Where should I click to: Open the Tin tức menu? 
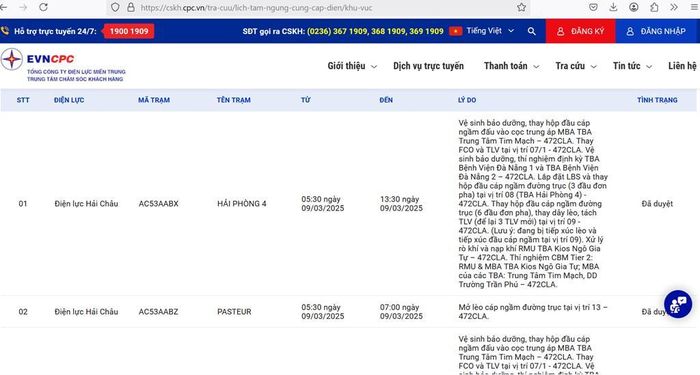[632, 66]
